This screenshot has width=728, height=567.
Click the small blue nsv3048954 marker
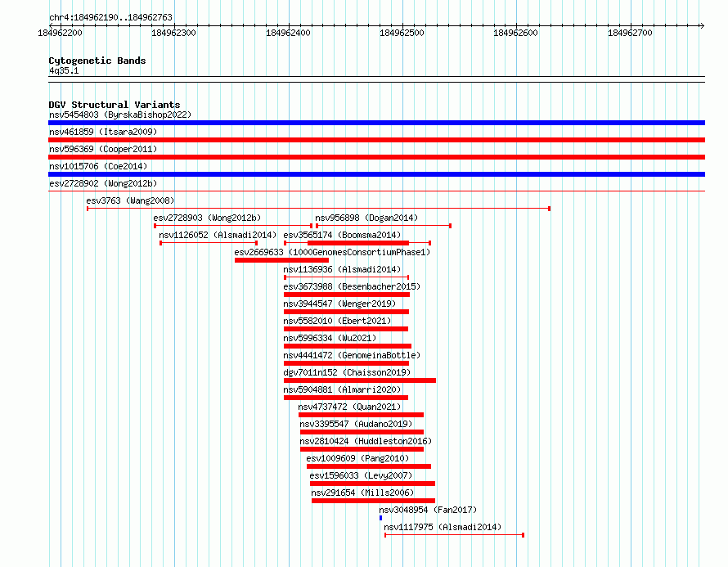(x=380, y=518)
